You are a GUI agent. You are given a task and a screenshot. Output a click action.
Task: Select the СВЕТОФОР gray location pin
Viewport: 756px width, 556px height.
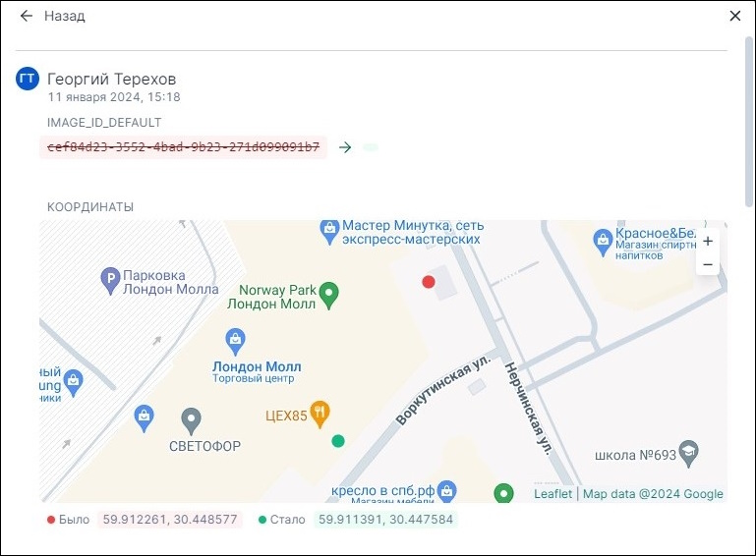point(192,420)
